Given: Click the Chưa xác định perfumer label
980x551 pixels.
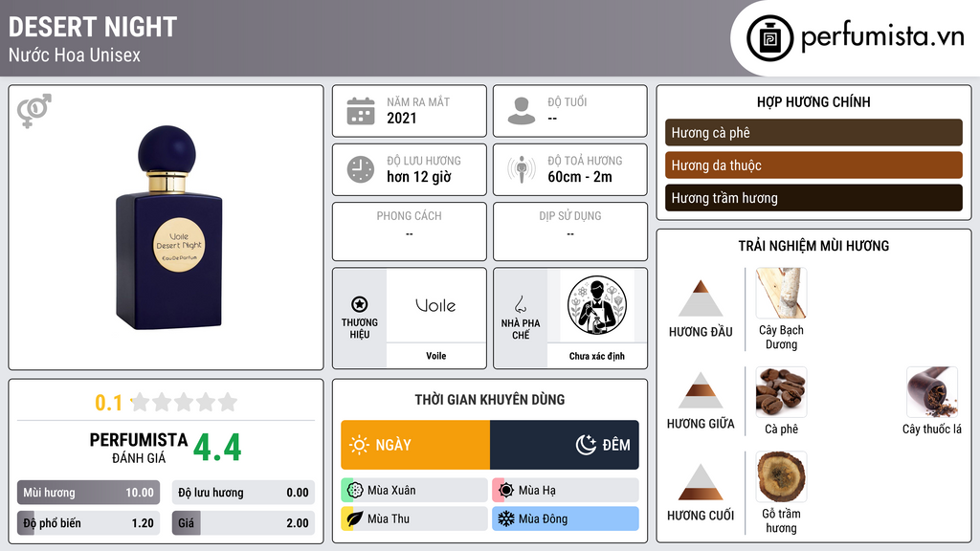Looking at the screenshot, I should (597, 356).
